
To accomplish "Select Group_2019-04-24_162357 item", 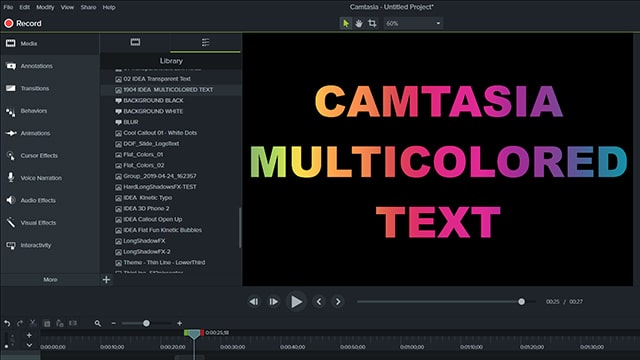I will tap(171, 176).
